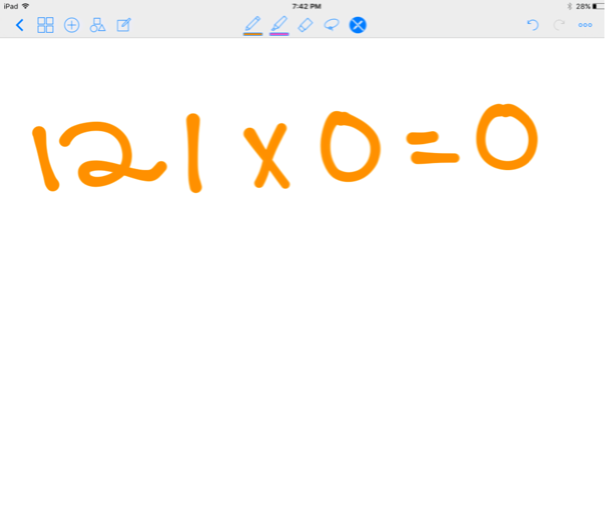The image size is (605, 518).
Task: Tap the back arrow to exit the note
Action: (19, 25)
